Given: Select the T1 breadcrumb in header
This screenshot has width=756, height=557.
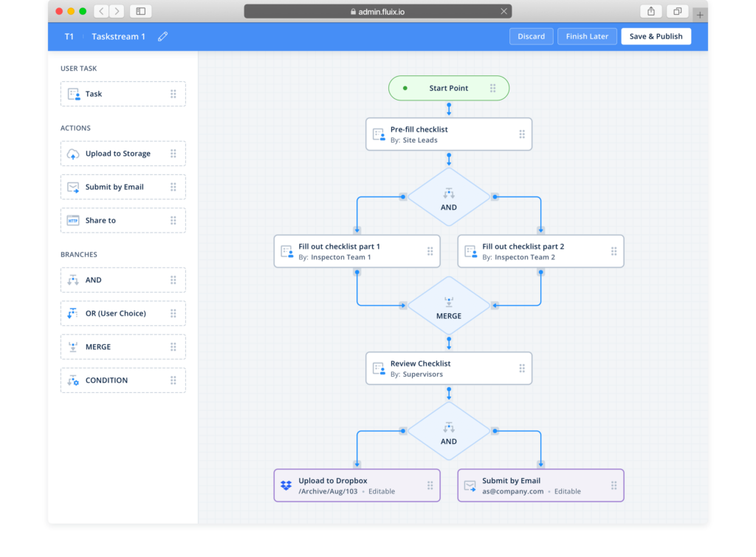Looking at the screenshot, I should pyautogui.click(x=69, y=36).
